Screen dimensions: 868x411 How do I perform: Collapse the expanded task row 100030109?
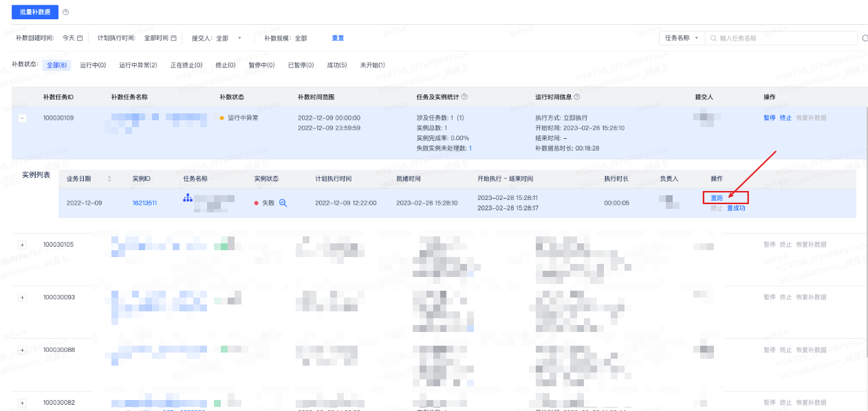point(22,118)
